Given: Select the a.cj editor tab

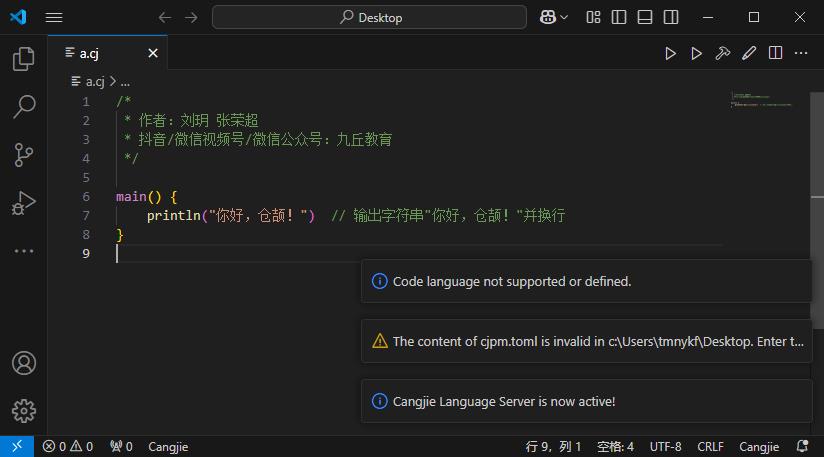Looking at the screenshot, I should point(108,53).
